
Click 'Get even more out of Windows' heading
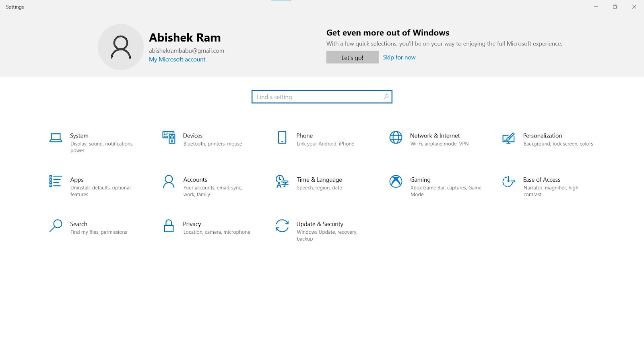pyautogui.click(x=388, y=33)
